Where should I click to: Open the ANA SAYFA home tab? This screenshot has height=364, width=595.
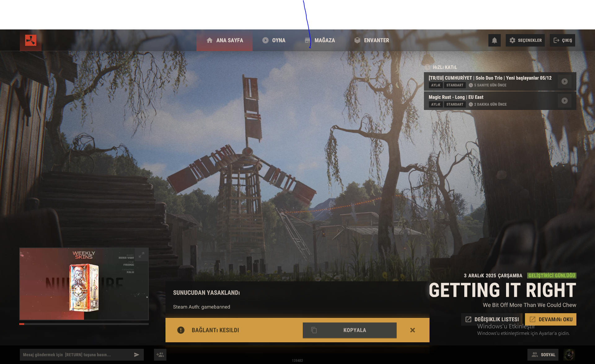225,40
